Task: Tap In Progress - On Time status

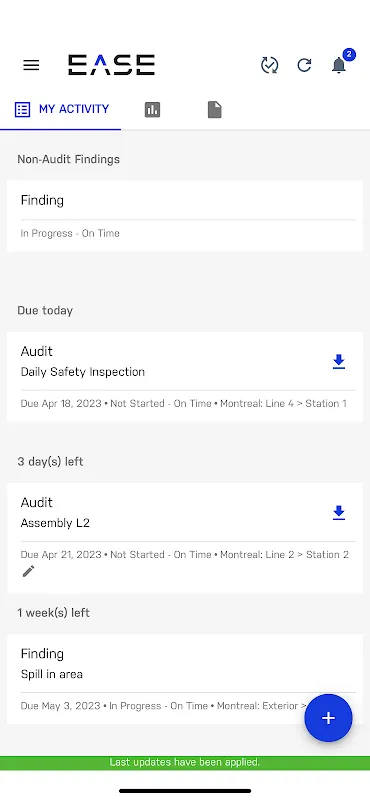Action: [x=70, y=234]
